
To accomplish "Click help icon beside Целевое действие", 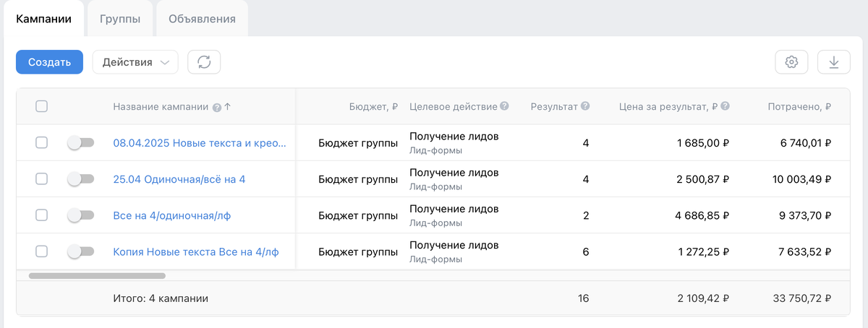I will click(504, 106).
